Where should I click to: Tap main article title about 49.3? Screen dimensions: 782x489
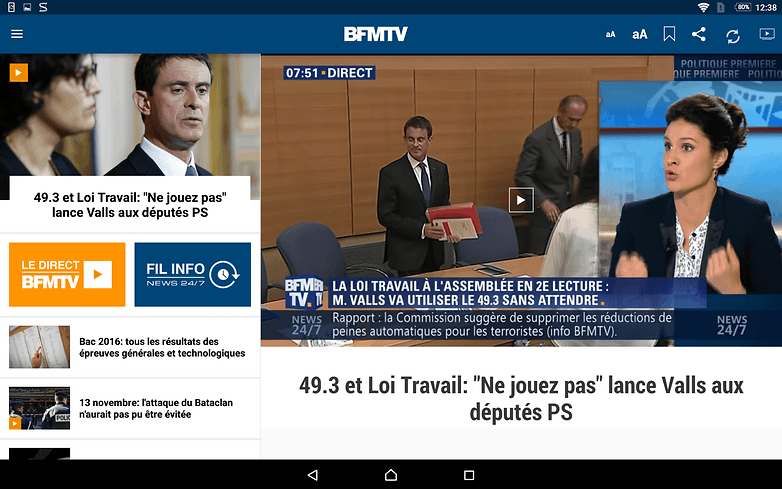pos(521,399)
